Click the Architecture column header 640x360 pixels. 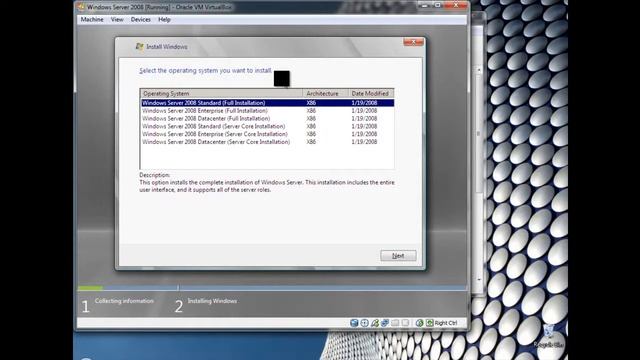click(326, 93)
